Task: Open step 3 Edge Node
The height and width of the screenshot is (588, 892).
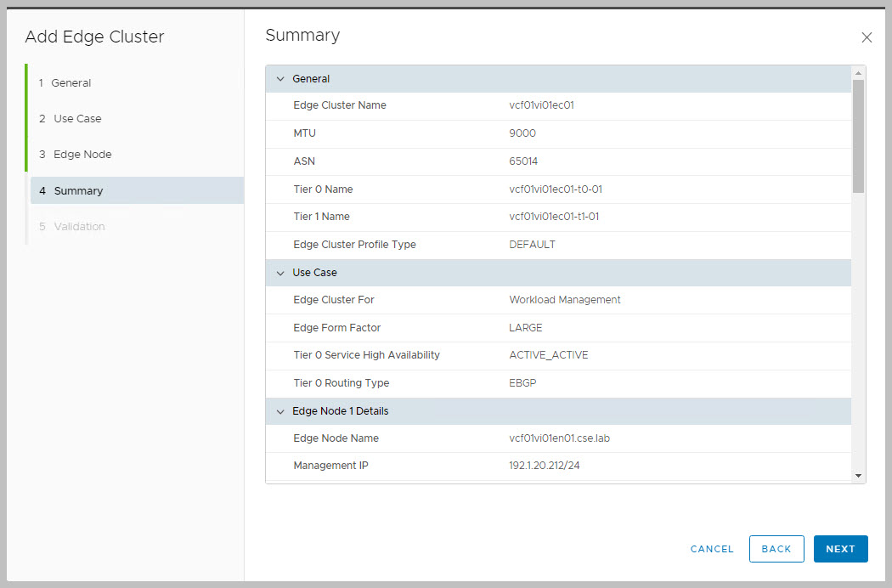Action: pos(82,155)
